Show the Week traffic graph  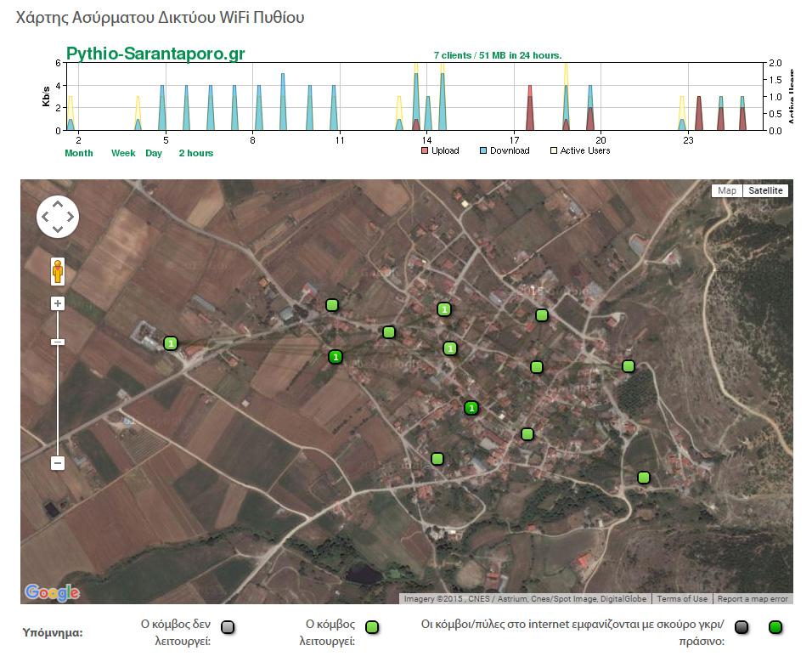tap(123, 153)
